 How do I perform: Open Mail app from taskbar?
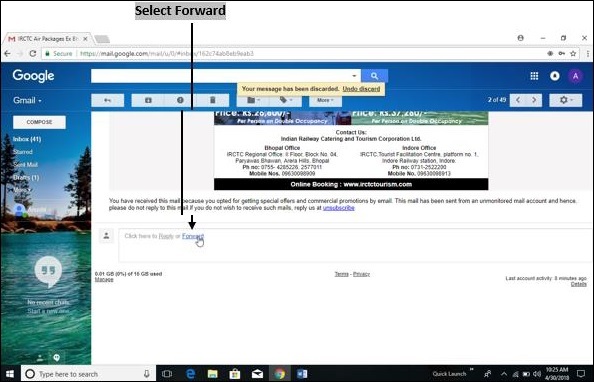pyautogui.click(x=257, y=374)
